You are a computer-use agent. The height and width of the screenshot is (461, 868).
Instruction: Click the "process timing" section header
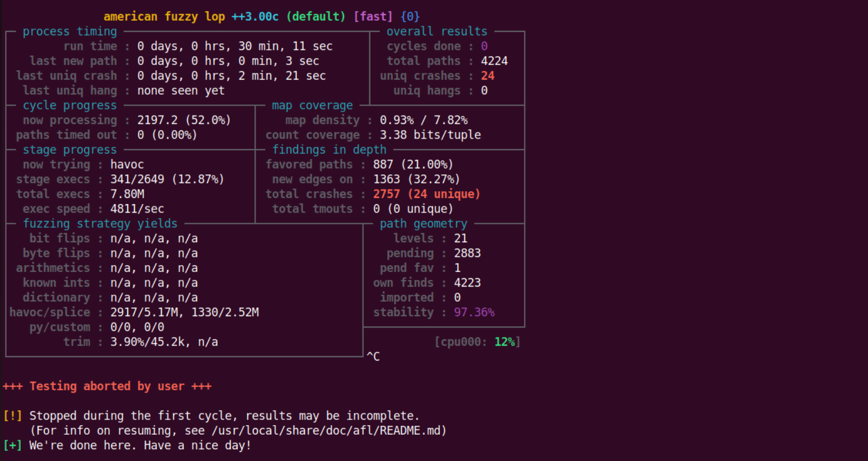69,31
